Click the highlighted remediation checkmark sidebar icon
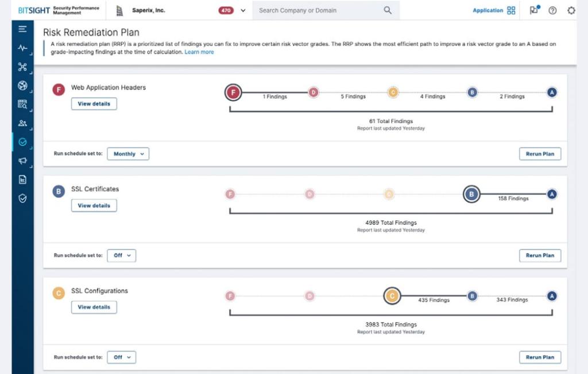Image resolution: width=588 pixels, height=374 pixels. (x=22, y=142)
